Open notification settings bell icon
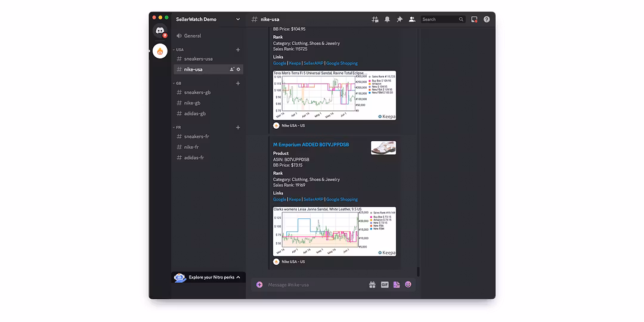644x322 pixels. pos(387,20)
